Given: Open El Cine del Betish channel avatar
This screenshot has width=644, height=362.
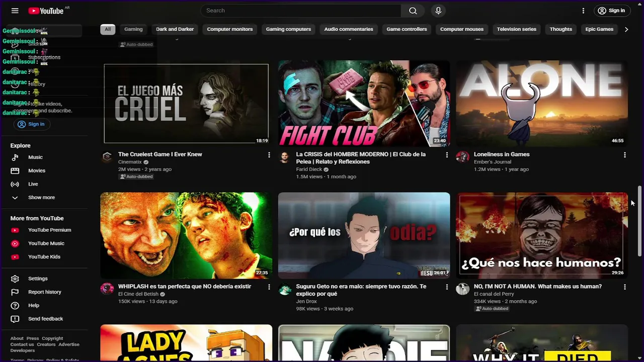Looking at the screenshot, I should pos(107,289).
